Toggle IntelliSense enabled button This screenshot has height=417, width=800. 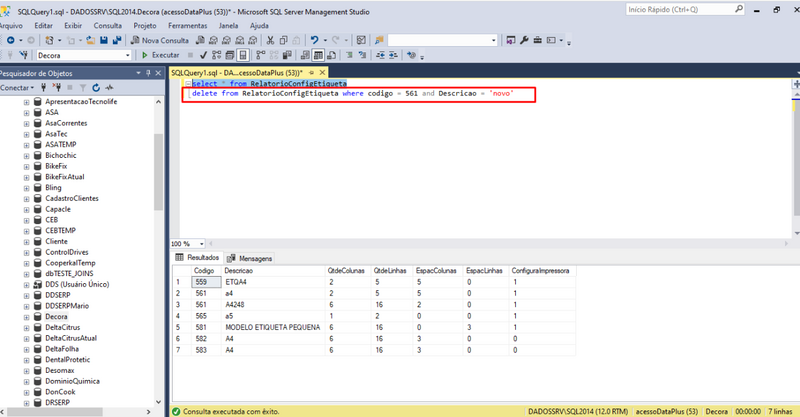coord(243,55)
